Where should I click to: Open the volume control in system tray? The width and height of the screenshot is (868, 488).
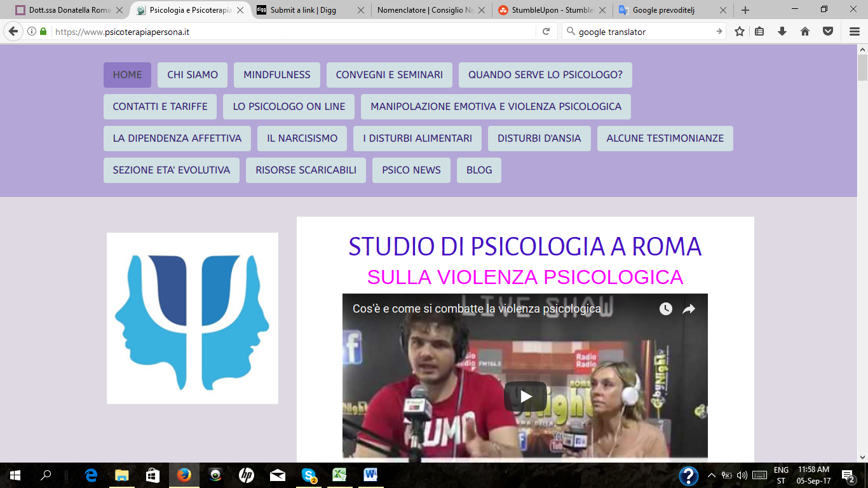(742, 475)
